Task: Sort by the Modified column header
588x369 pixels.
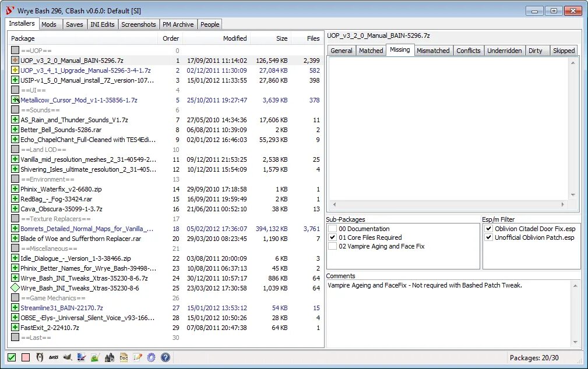Action: [x=217, y=38]
